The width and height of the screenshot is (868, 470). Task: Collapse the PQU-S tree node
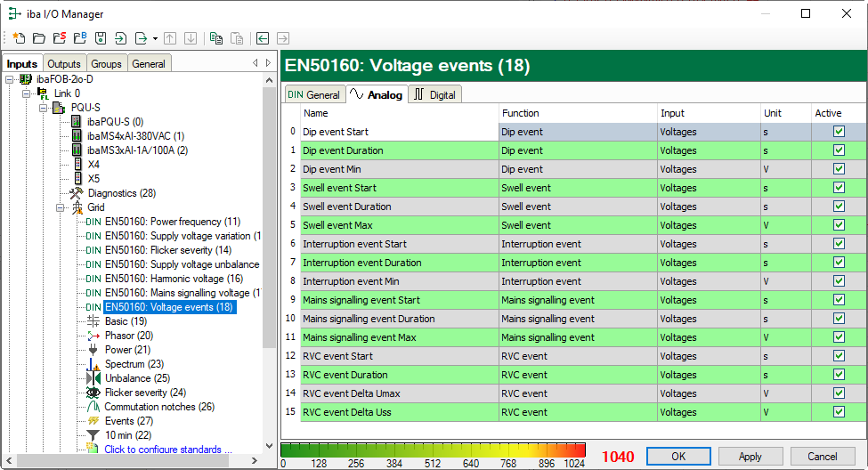tap(44, 108)
